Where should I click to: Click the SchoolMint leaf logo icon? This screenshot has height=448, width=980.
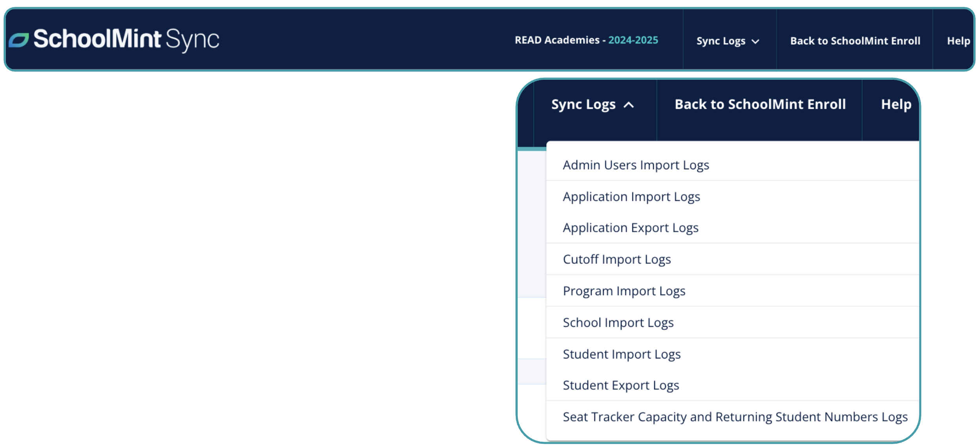pyautogui.click(x=19, y=40)
